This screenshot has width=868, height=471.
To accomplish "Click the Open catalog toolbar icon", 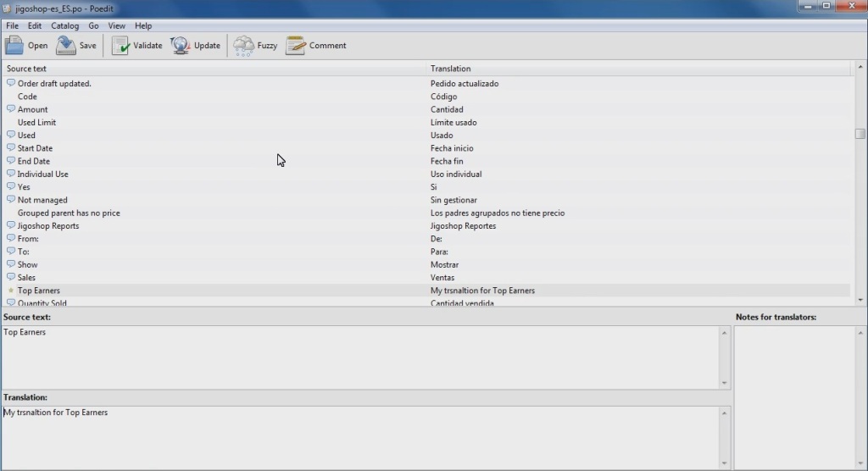I will point(15,46).
